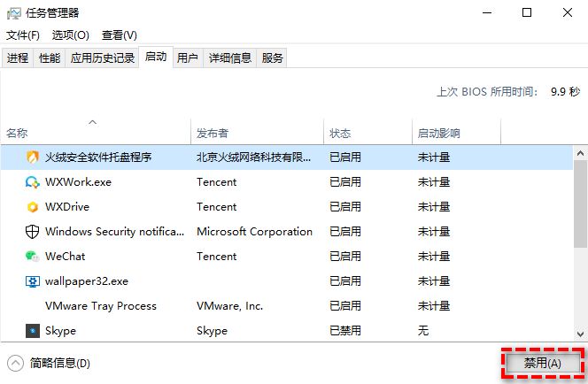Switch to the 服务 tab

click(x=272, y=58)
